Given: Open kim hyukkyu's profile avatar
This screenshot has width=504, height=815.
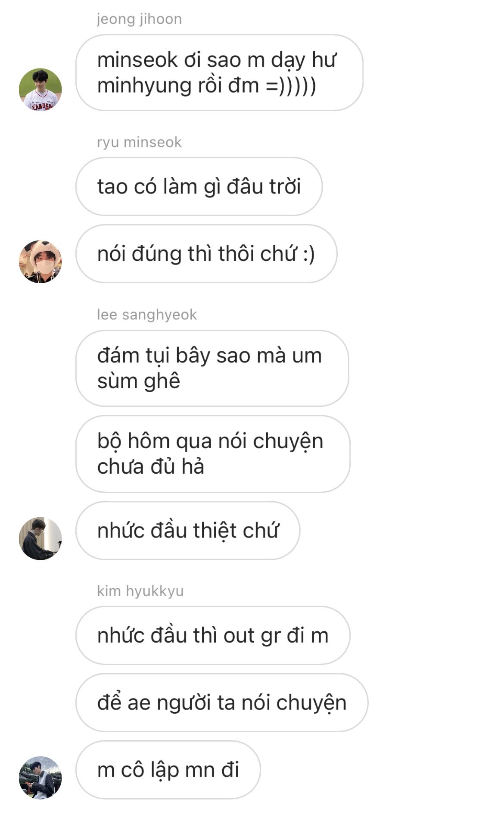Looking at the screenshot, I should (40, 778).
